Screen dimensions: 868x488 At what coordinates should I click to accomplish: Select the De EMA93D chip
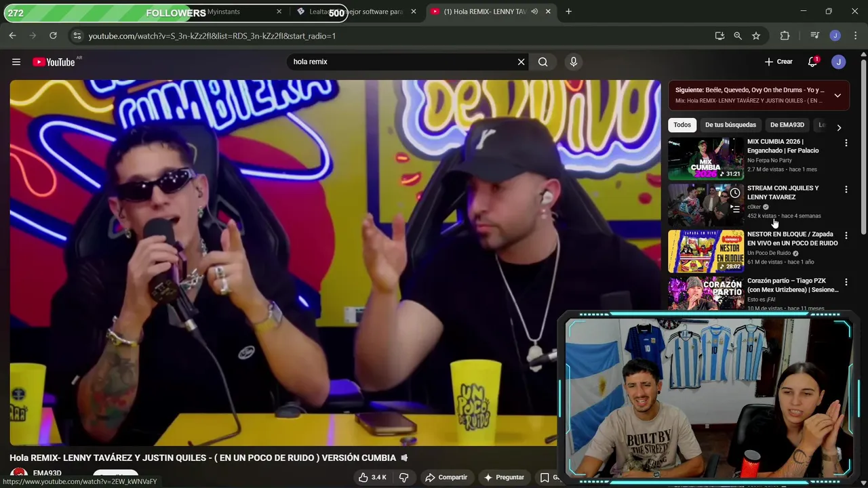(x=787, y=125)
